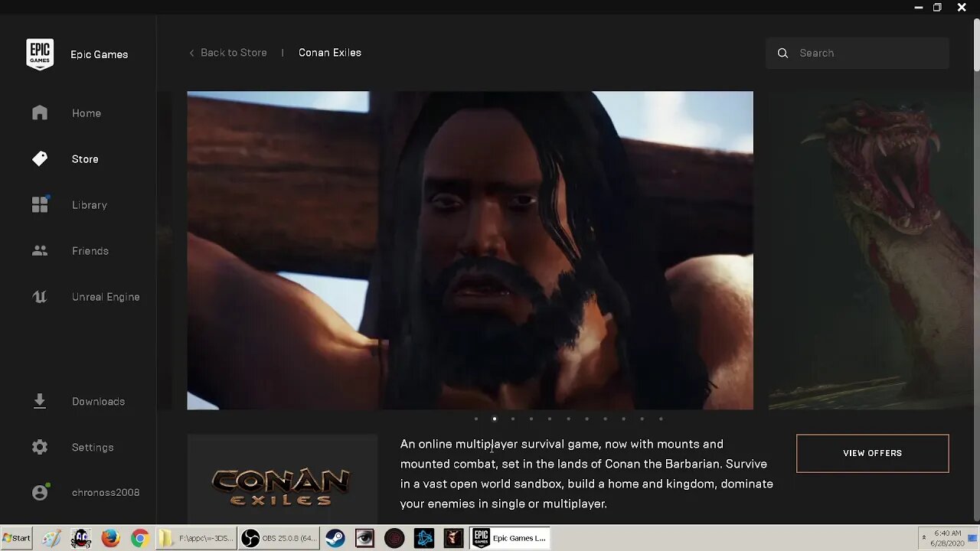Open the Unreal Engine logo icon

[40, 297]
